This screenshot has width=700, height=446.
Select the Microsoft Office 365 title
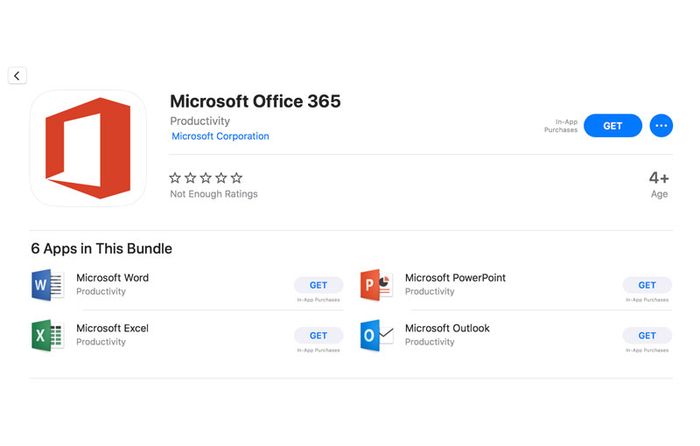click(255, 101)
